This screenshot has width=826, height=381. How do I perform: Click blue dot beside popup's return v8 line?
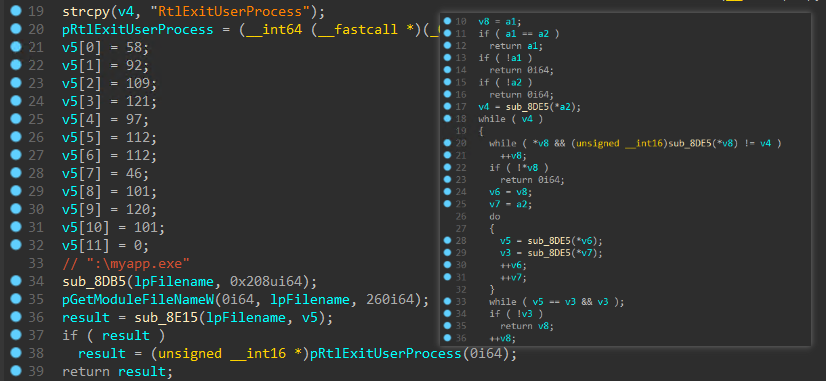coord(447,326)
